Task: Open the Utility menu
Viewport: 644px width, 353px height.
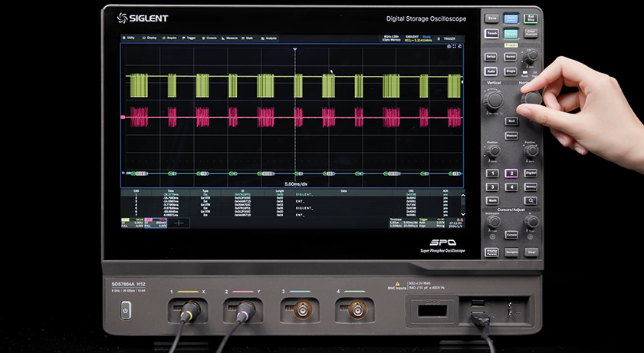Action: (x=130, y=37)
